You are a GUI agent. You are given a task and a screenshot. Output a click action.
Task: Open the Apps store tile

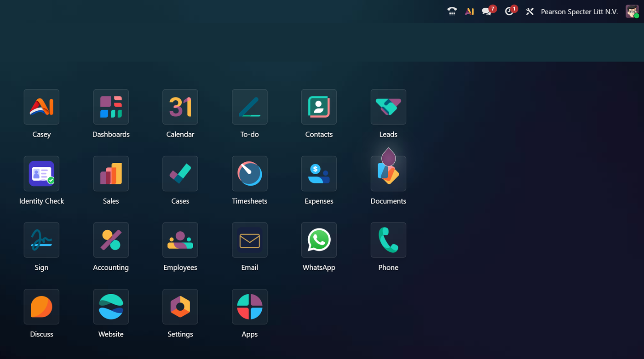pos(250,307)
